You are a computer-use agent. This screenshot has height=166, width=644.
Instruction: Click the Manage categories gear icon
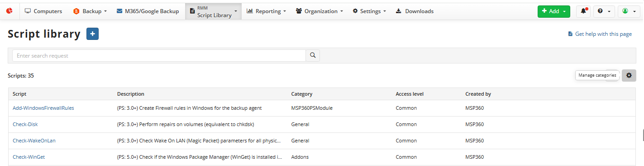629,75
